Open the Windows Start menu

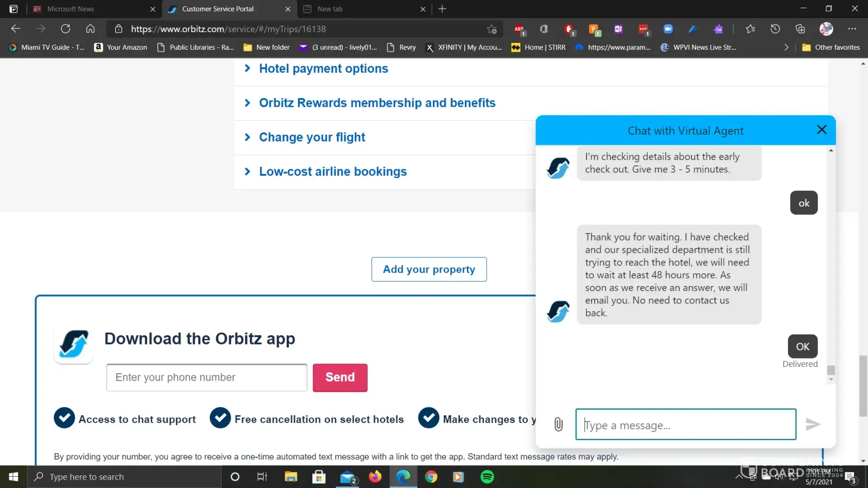(x=13, y=477)
